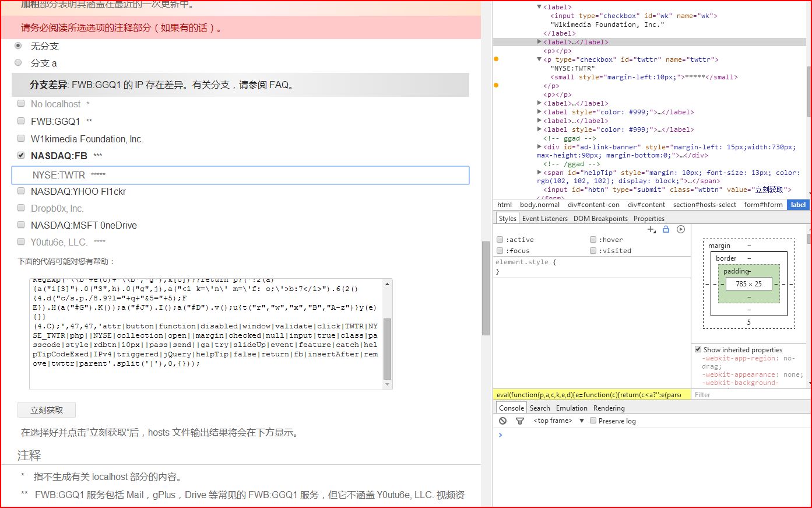Switch to the Console drawer tab
The width and height of the screenshot is (812, 508).
(x=511, y=408)
